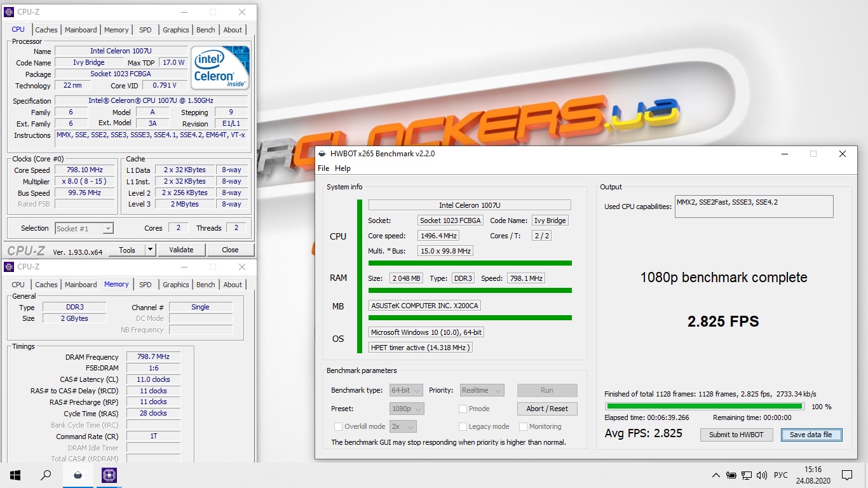Image resolution: width=868 pixels, height=488 pixels.
Task: Click the Close button in CPU-Z
Action: click(x=230, y=250)
